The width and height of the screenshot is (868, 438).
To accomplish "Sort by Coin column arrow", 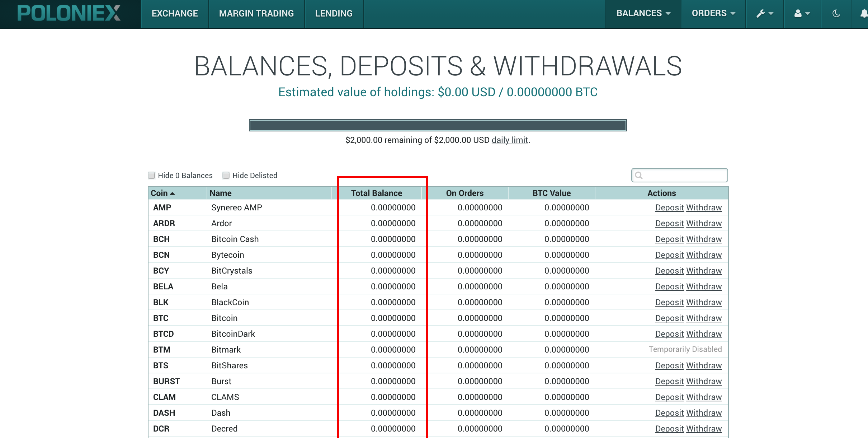I will [x=173, y=194].
